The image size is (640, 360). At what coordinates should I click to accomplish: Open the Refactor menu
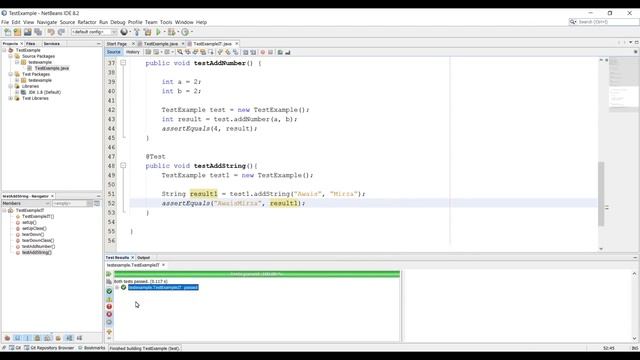[87, 22]
